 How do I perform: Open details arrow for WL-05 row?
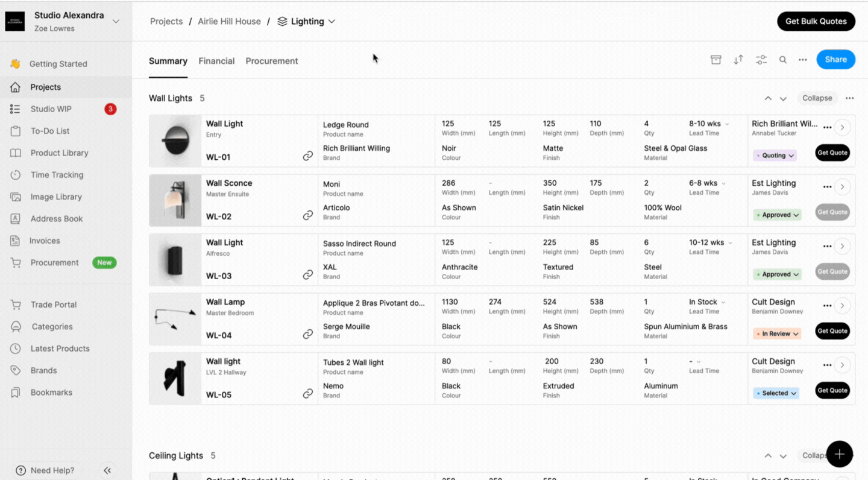point(843,365)
